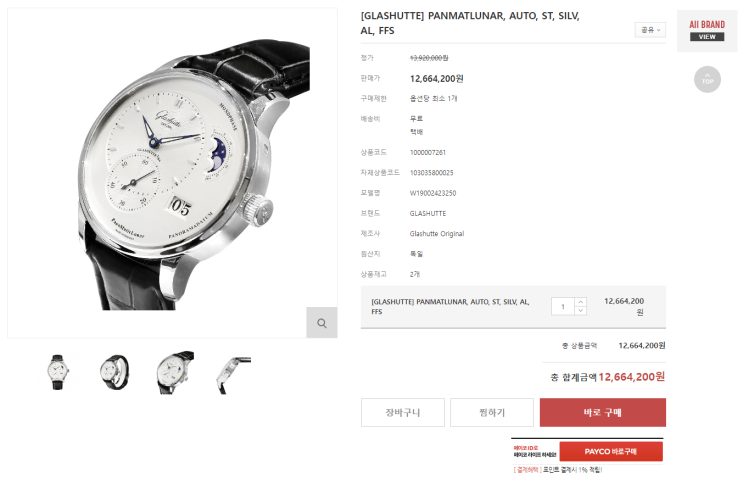Increase quantity with up arrow

[x=580, y=302]
